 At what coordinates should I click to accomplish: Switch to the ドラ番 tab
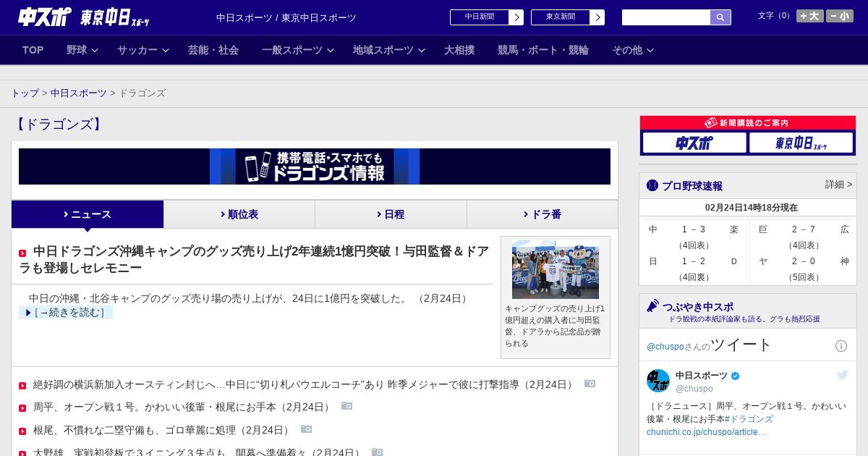[x=542, y=214]
